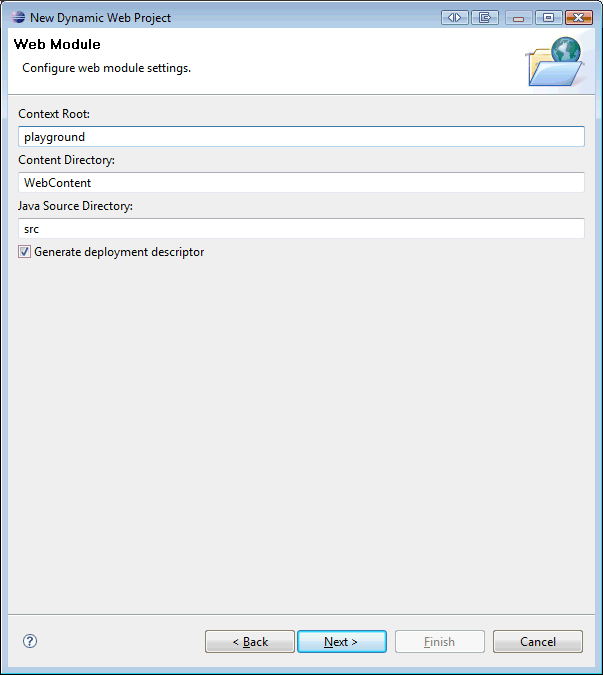This screenshot has width=603, height=675.
Task: Click the web module folder globe image
Action: click(554, 61)
